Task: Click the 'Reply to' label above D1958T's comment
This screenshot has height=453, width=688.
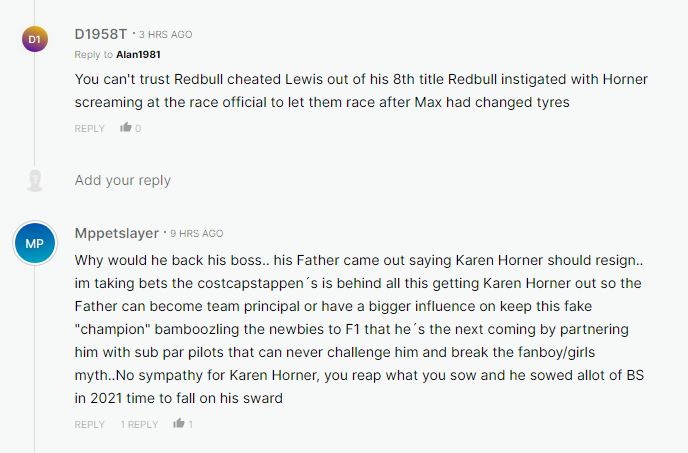Action: click(x=93, y=54)
